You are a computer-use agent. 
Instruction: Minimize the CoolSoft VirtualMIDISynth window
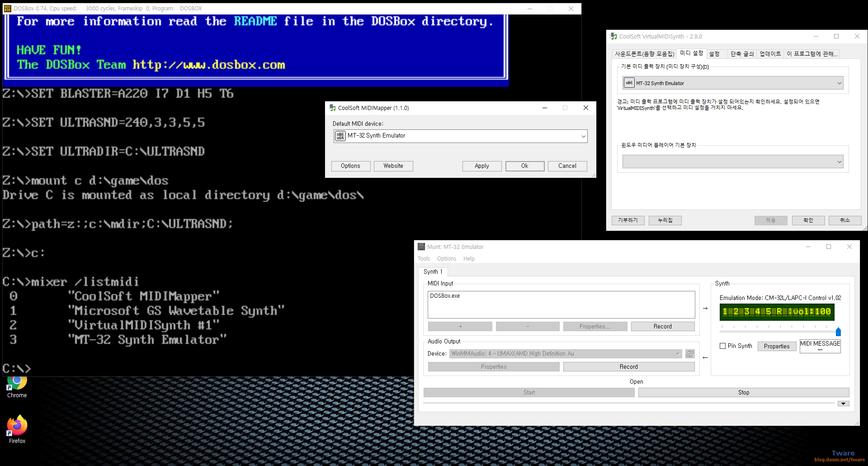(x=816, y=36)
